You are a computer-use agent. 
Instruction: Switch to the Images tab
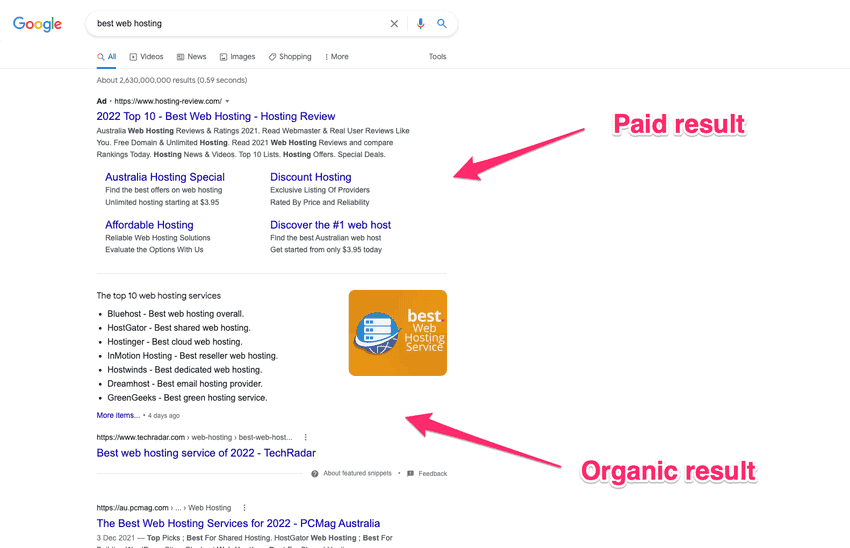[x=237, y=56]
